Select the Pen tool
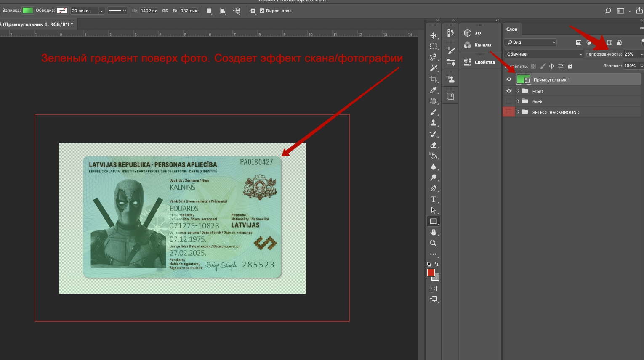Screen dimensions: 644x360 tap(433, 188)
